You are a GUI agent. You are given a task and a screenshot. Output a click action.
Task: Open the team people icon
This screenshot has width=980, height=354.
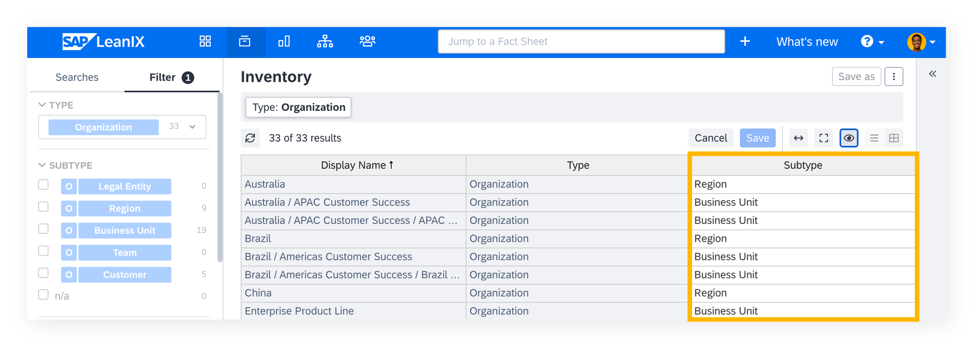[x=367, y=41]
